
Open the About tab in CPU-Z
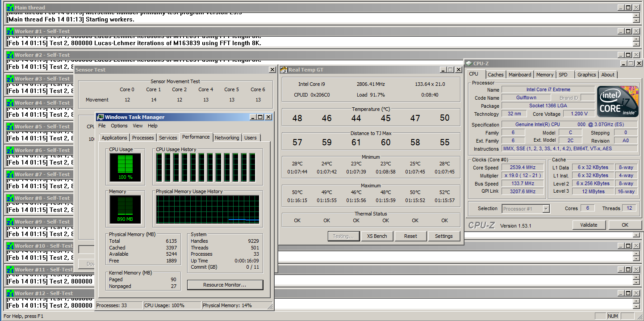(608, 75)
